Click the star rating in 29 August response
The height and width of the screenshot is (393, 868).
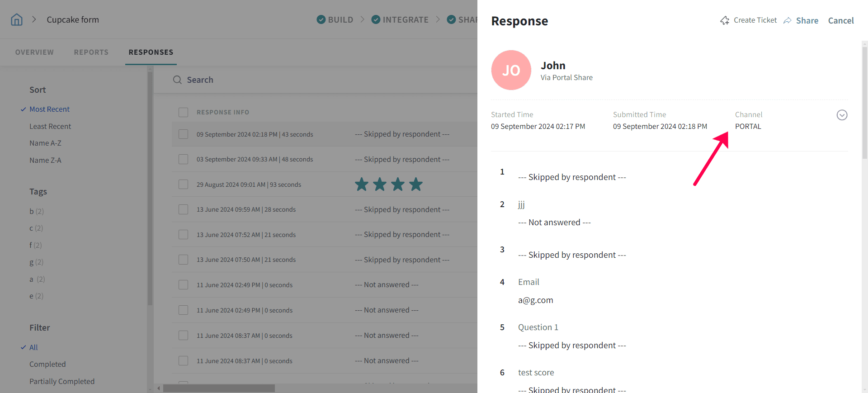388,185
